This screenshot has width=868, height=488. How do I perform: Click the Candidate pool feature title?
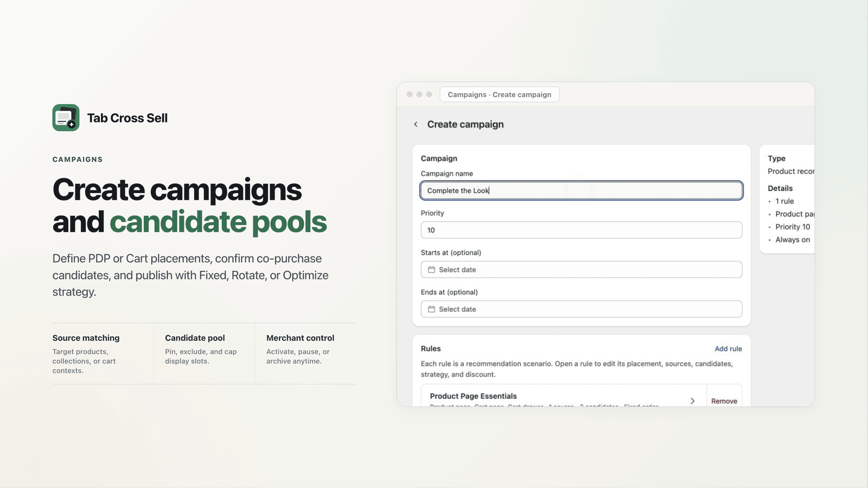(x=195, y=338)
